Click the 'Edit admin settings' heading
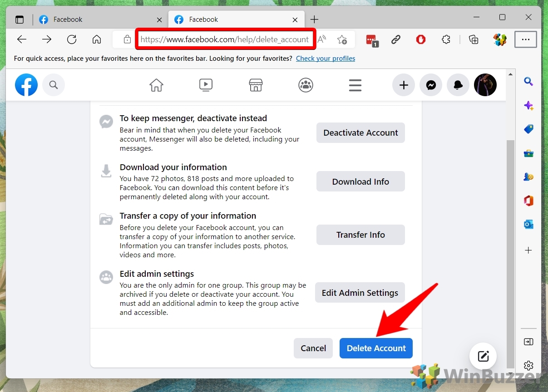 pos(157,274)
